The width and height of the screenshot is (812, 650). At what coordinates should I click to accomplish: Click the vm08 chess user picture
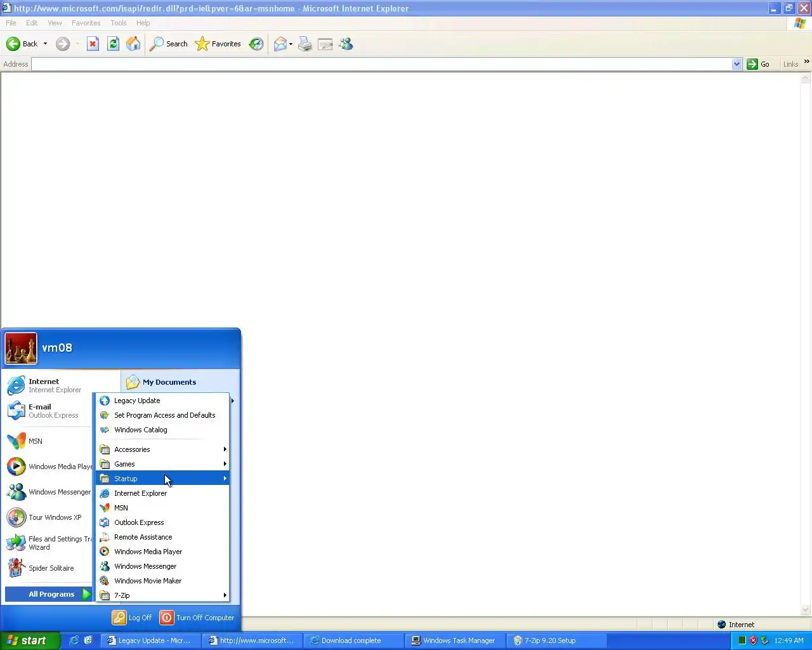click(x=21, y=348)
